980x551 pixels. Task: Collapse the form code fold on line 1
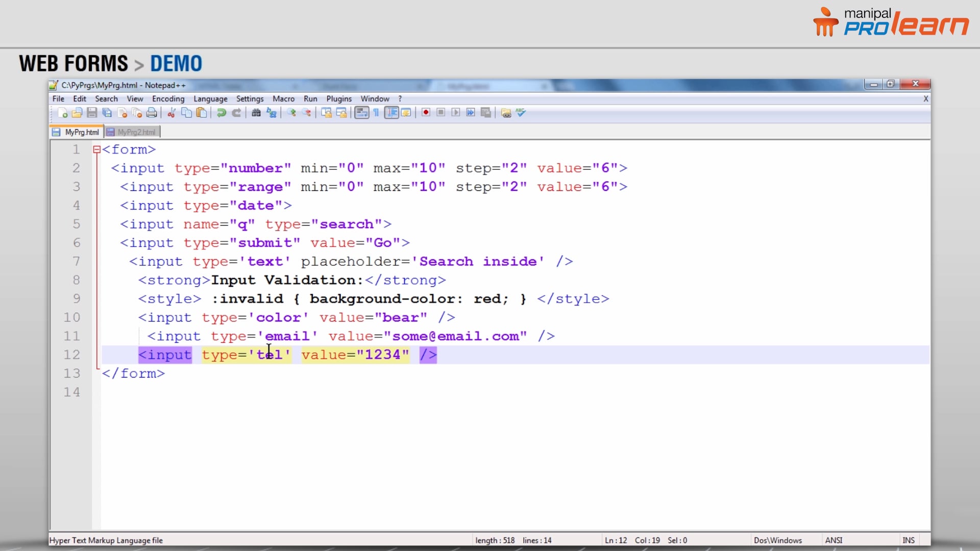[x=96, y=149]
